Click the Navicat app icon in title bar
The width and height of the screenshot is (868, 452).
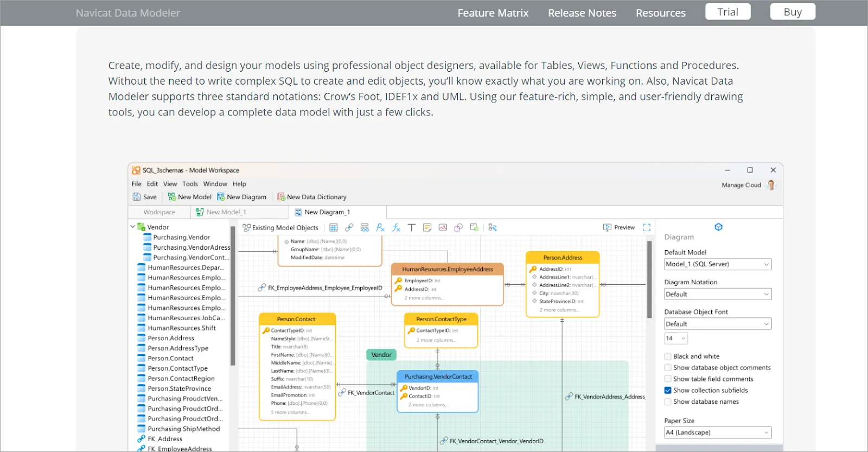(136, 170)
